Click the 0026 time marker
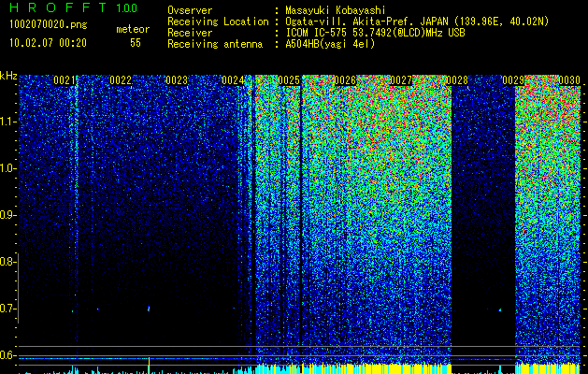The width and height of the screenshot is (588, 374). coord(345,80)
